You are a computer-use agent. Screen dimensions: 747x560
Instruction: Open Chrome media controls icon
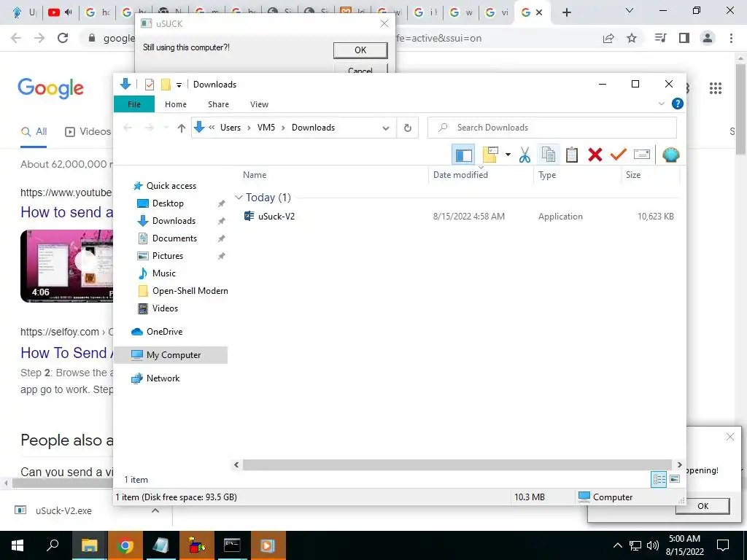tap(661, 38)
